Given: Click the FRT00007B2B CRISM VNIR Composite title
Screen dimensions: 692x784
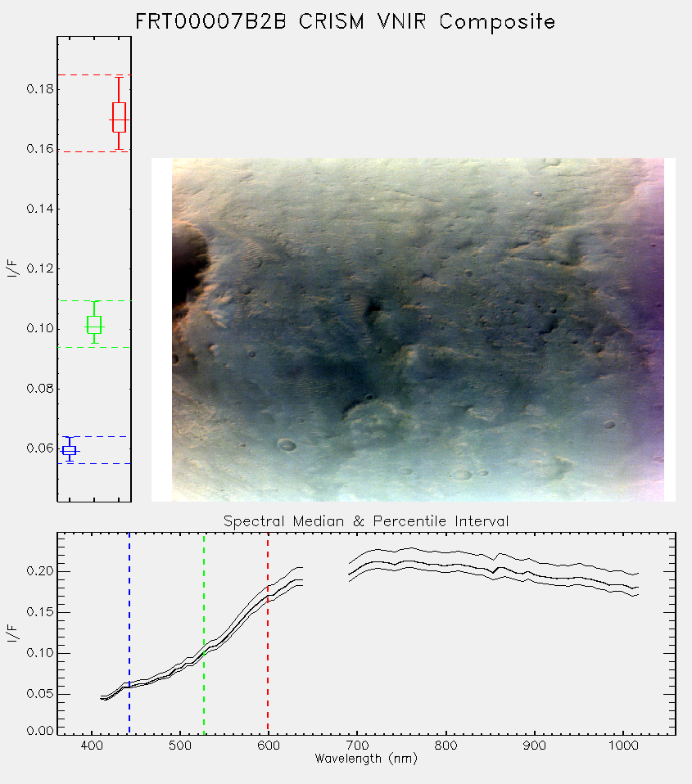Looking at the screenshot, I should [346, 22].
